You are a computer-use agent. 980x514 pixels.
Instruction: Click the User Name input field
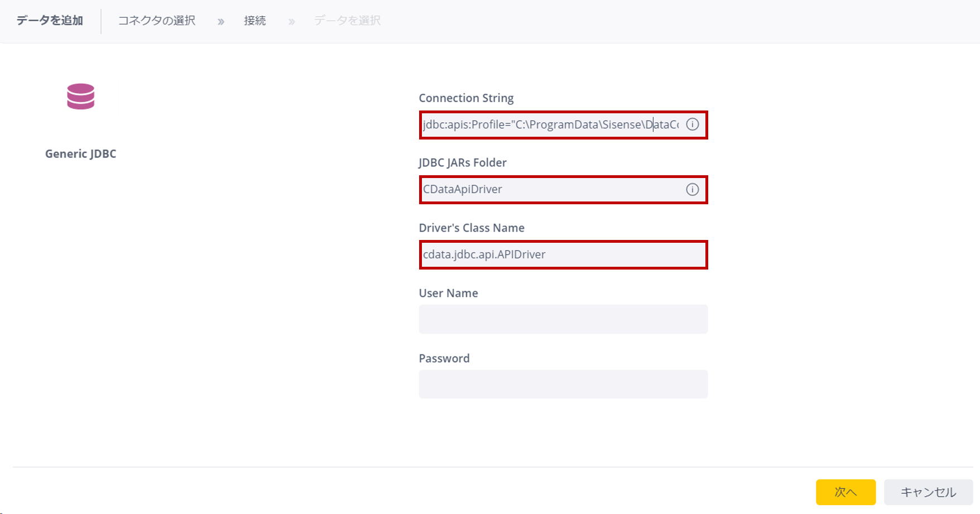coord(563,319)
